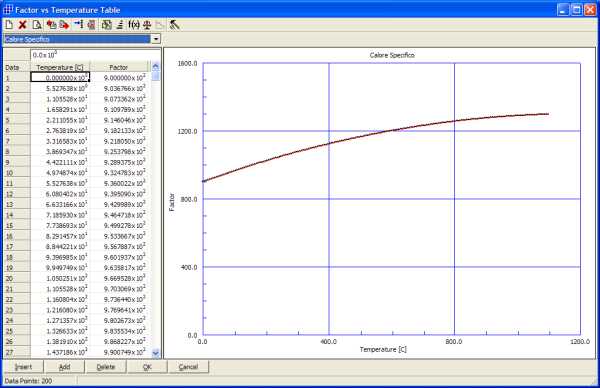Select the Temperature [C] column header
The width and height of the screenshot is (600, 388).
(x=60, y=67)
